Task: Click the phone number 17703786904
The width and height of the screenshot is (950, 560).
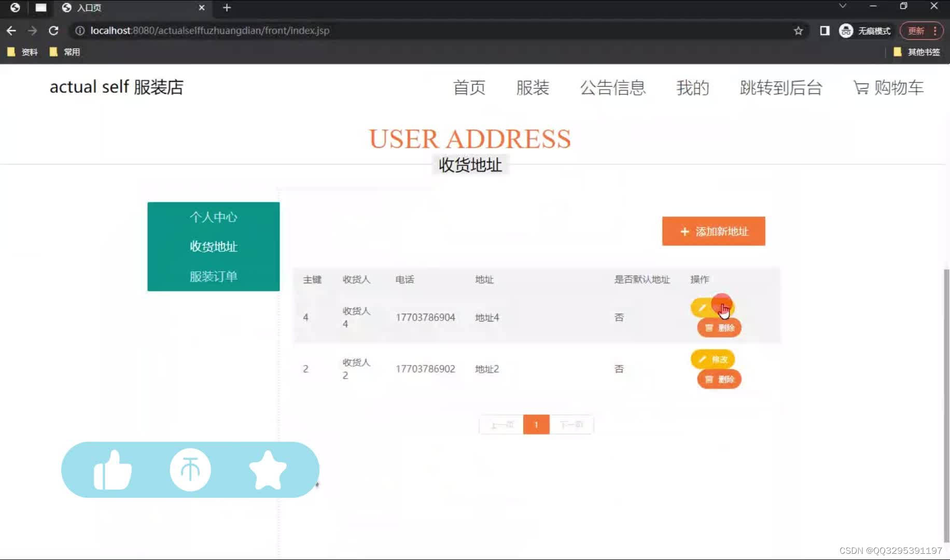Action: tap(425, 317)
